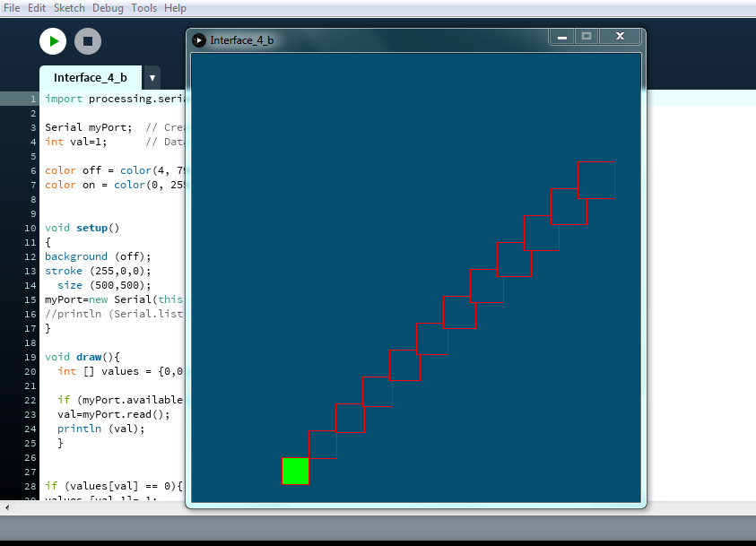Click line number 28 in the gutter
The image size is (756, 546).
tap(30, 486)
